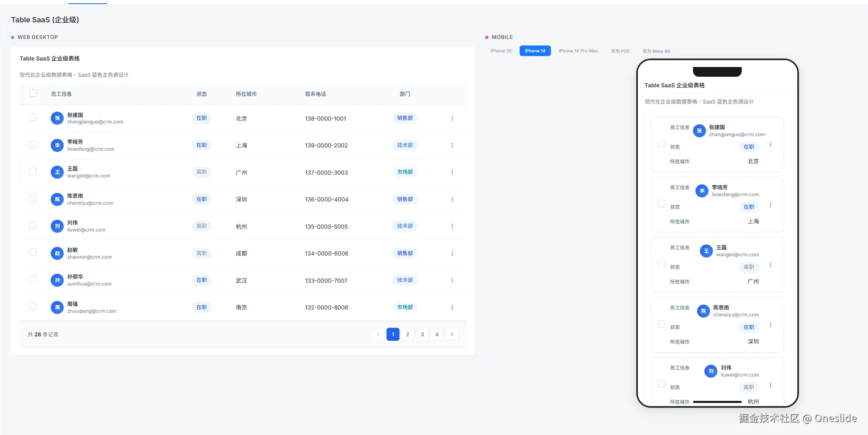The width and height of the screenshot is (868, 435).
Task: Check the 李晓芳 row checkbox in desktop table
Action: point(33,144)
